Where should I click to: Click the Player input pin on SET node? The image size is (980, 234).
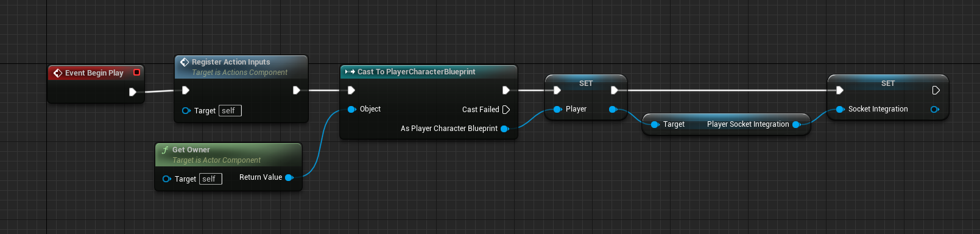coord(557,109)
